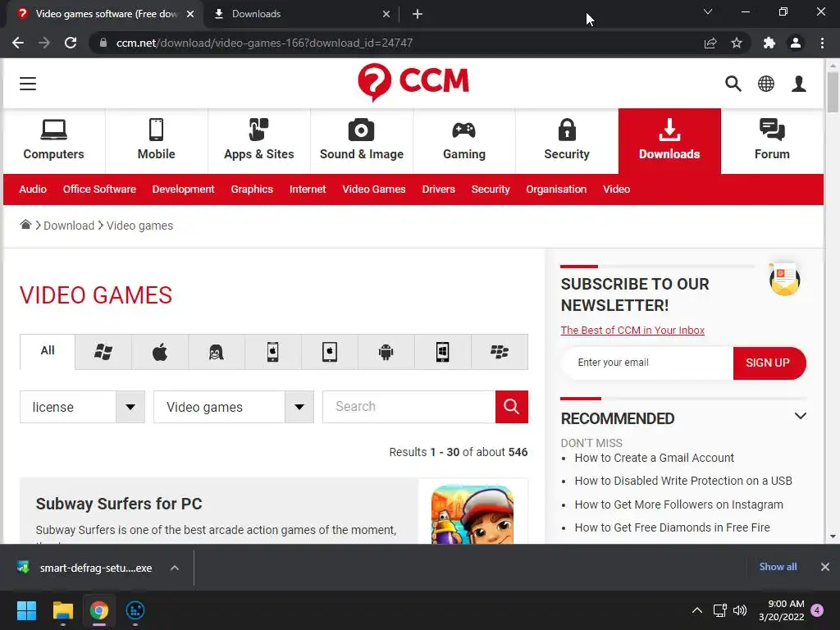Image resolution: width=840 pixels, height=630 pixels.
Task: Open the license dropdown
Action: 83,407
